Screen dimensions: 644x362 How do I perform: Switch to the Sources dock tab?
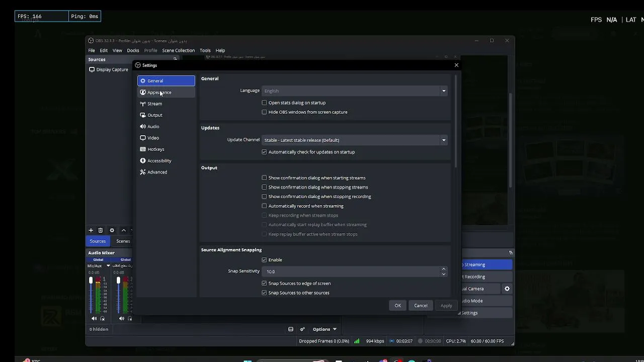(98, 241)
